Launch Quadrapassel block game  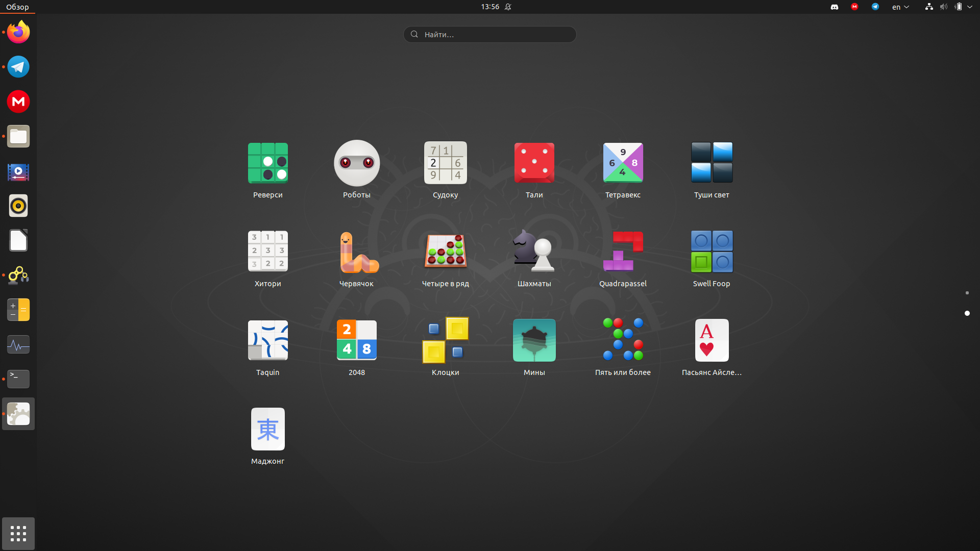(x=623, y=259)
